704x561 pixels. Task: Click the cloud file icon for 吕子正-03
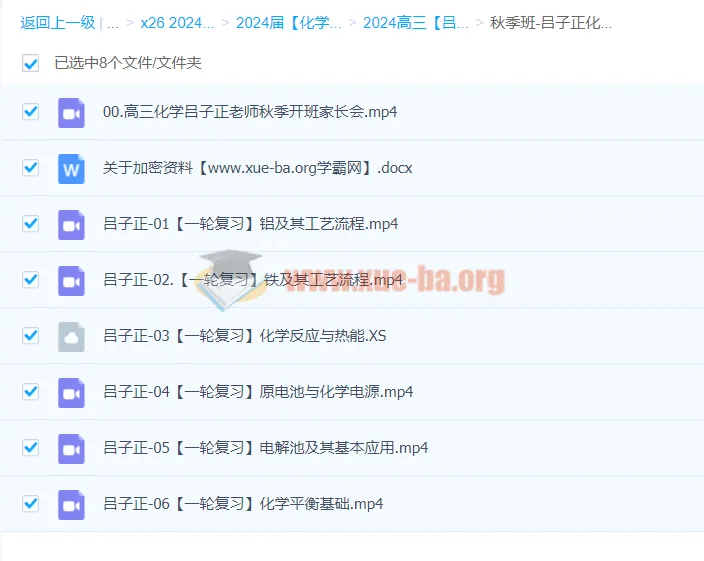[71, 336]
